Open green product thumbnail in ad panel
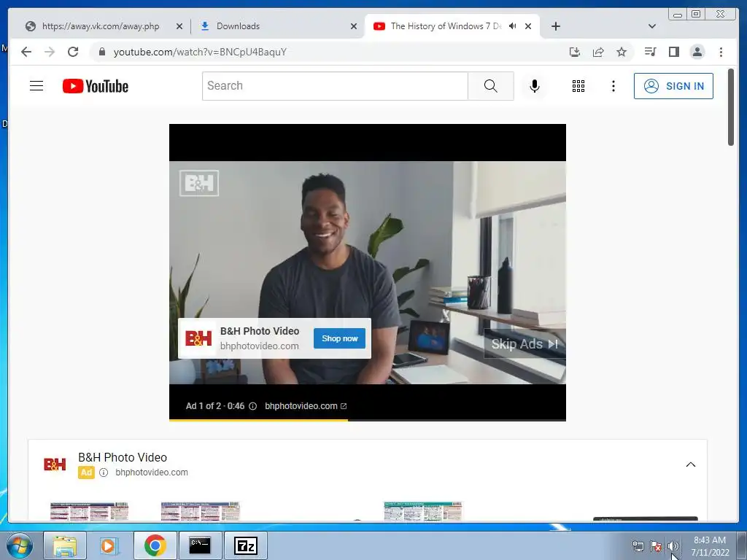 coord(423,511)
